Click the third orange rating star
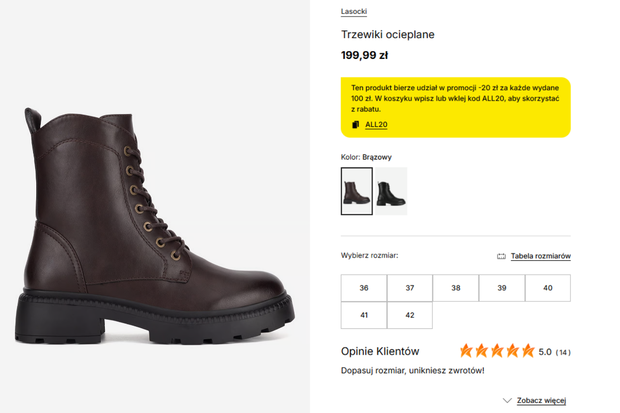Image resolution: width=620 pixels, height=413 pixels. (497, 351)
